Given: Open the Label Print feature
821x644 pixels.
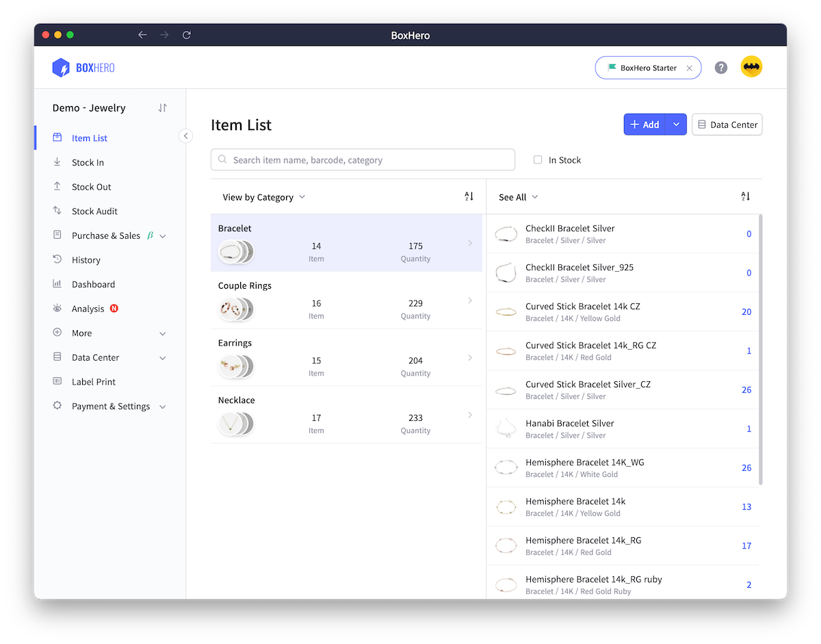Looking at the screenshot, I should pyautogui.click(x=92, y=381).
